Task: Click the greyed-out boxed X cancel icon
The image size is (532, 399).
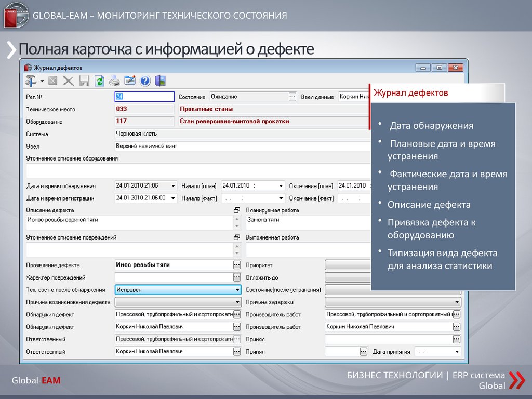Action: pyautogui.click(x=52, y=81)
